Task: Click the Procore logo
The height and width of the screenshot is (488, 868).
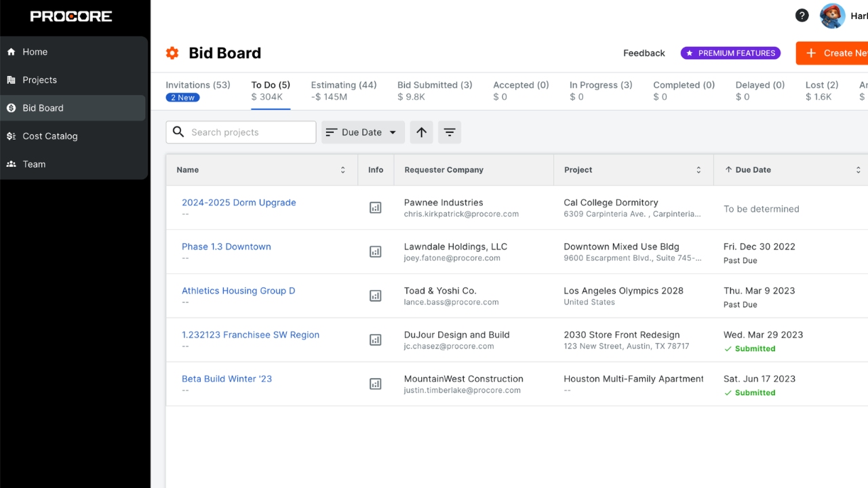Action: [71, 16]
